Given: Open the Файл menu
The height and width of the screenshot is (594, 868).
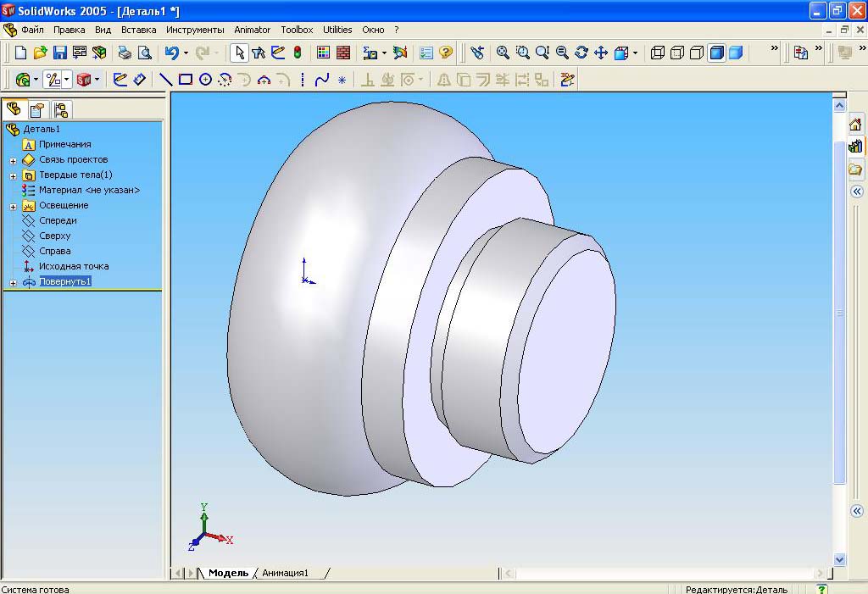Looking at the screenshot, I should coord(33,30).
